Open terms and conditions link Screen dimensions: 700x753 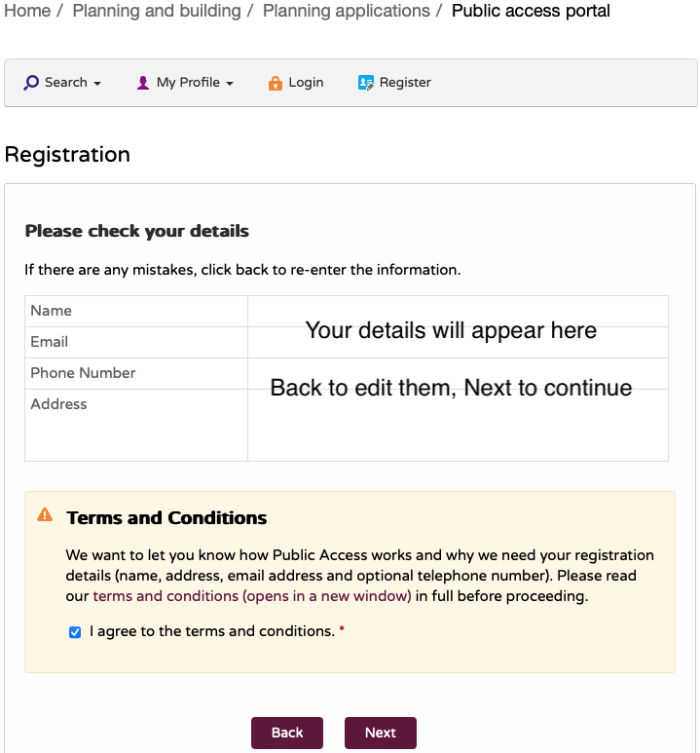[x=251, y=596]
